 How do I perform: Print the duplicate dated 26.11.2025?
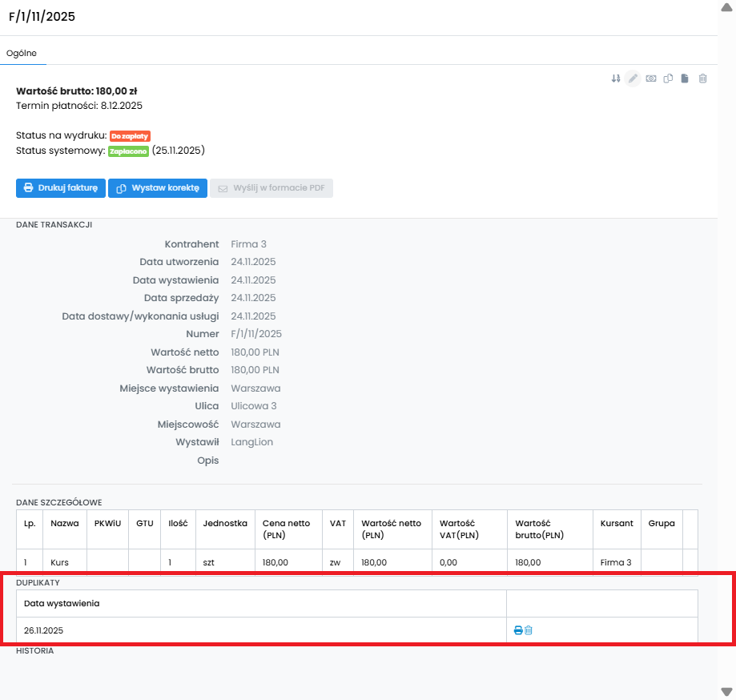coord(518,630)
